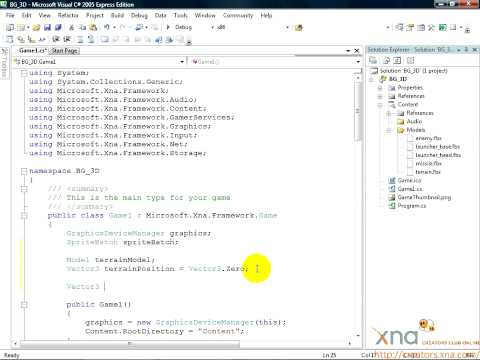Image resolution: width=480 pixels, height=360 pixels.
Task: Click the New Project toolbar icon
Action: click(10, 27)
